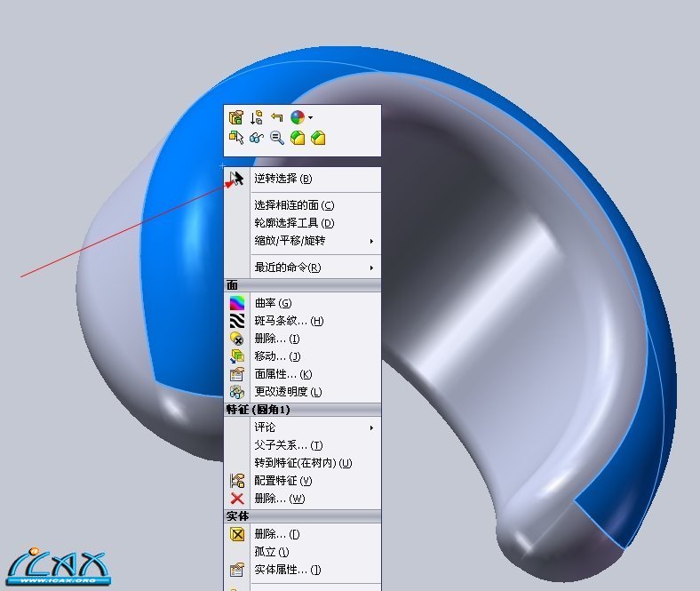Click the Select Other cursor icon
700x591 pixels.
(235, 138)
